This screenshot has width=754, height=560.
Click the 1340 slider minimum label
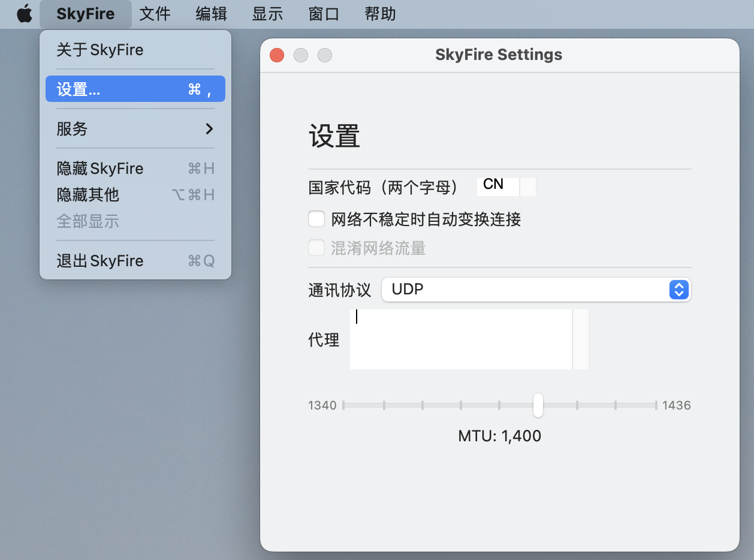[x=322, y=405]
